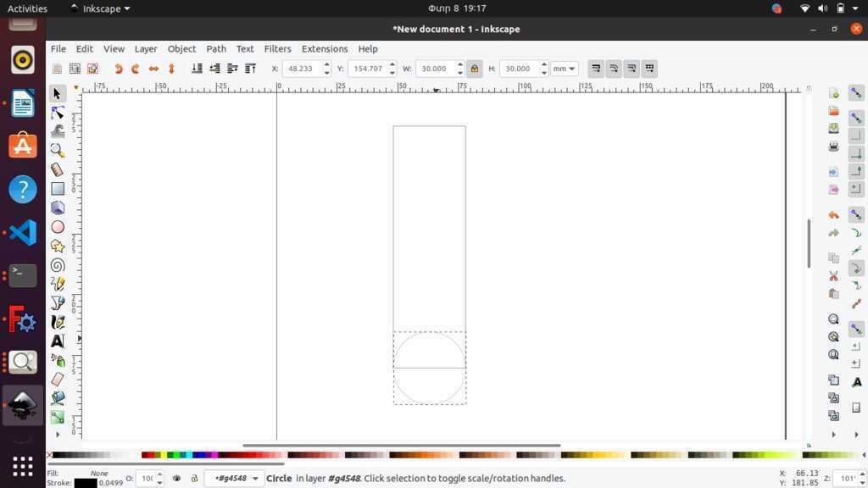868x488 pixels.
Task: Toggle current layer visibility eye
Action: coord(176,478)
